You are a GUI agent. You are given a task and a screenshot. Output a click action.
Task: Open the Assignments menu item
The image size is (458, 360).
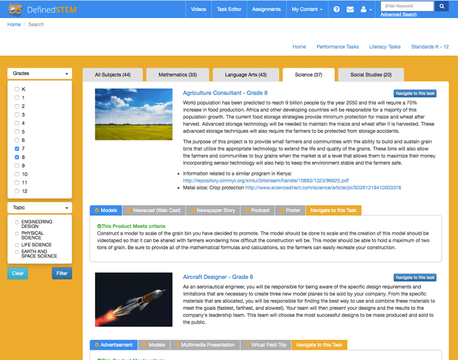[x=266, y=9]
